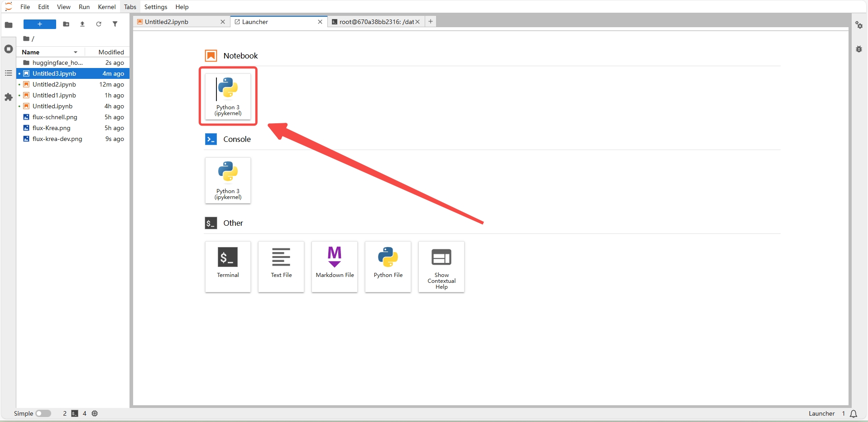
Task: Sort files by Name column arrow
Action: click(76, 52)
